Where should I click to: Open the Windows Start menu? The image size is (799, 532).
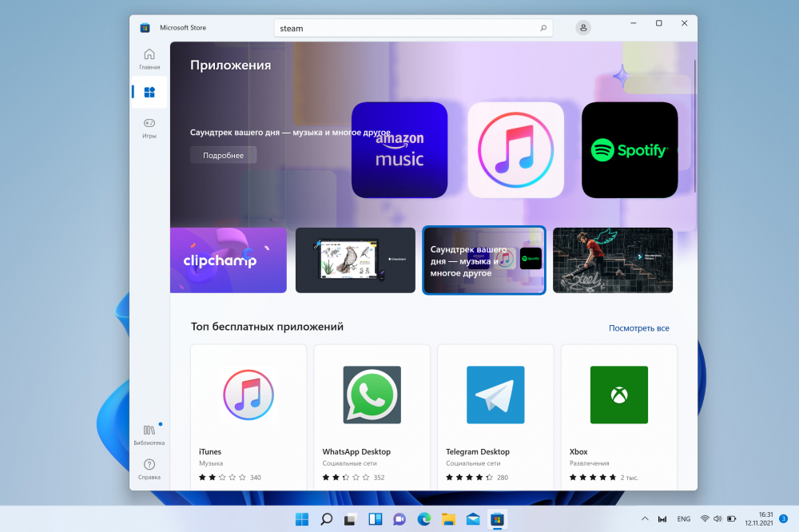click(302, 519)
